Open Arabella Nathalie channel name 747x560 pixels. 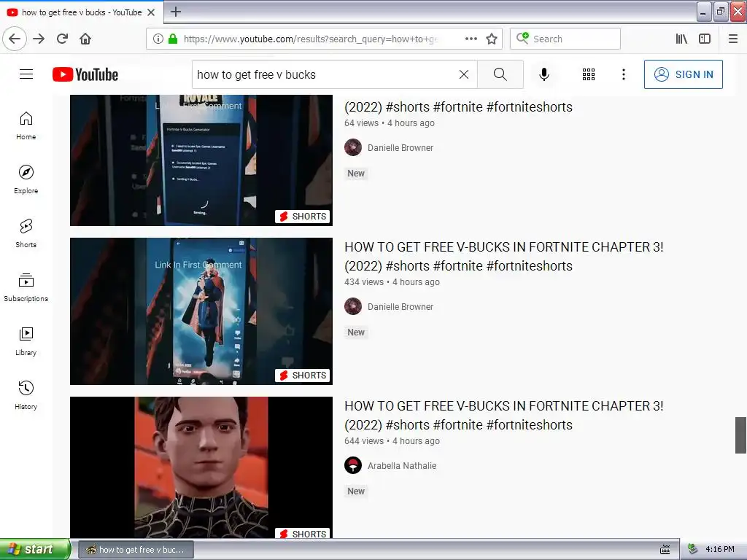(402, 466)
